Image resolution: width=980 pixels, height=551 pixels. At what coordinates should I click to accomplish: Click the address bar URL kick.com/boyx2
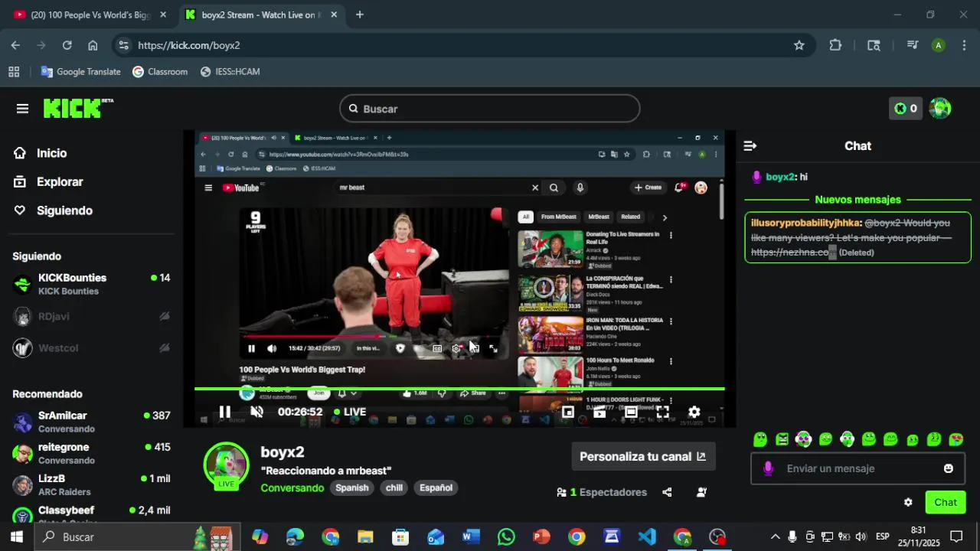tap(189, 45)
